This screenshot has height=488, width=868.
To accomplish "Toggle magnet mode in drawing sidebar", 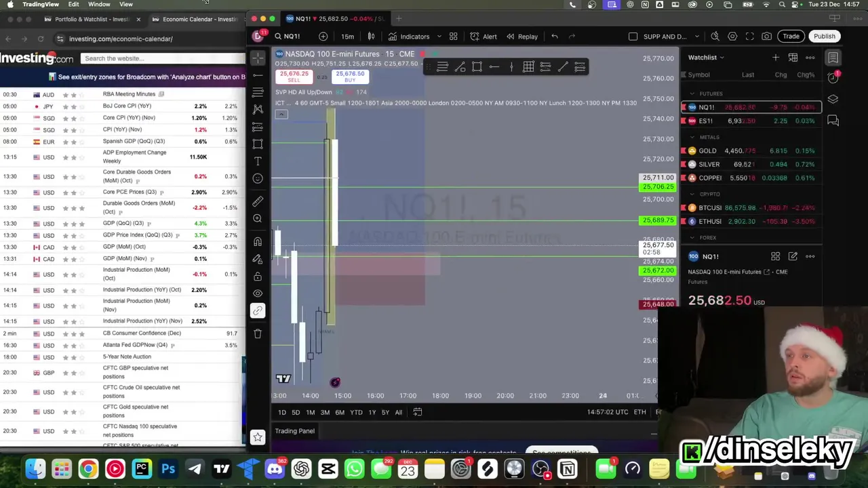I will tap(258, 242).
